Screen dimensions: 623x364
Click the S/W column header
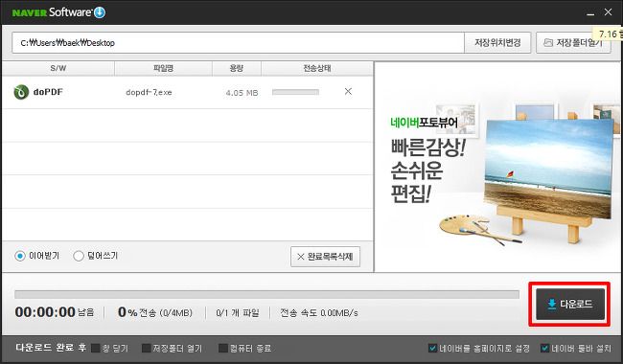pyautogui.click(x=58, y=68)
